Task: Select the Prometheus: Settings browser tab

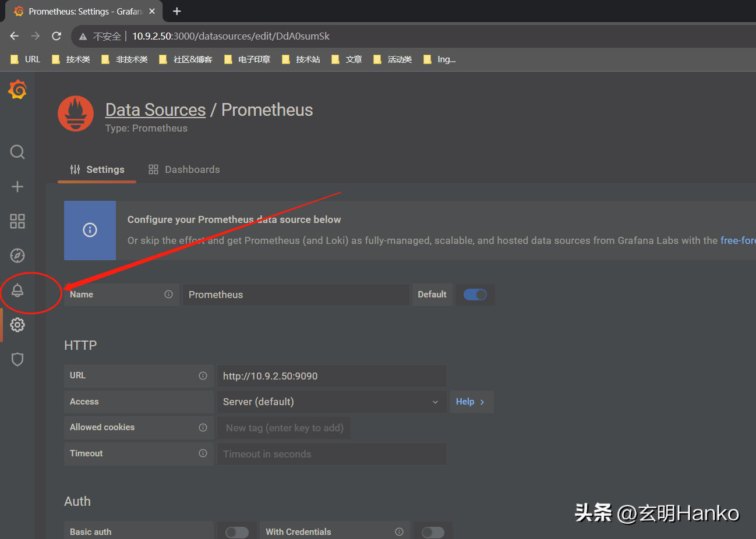Action: point(84,12)
